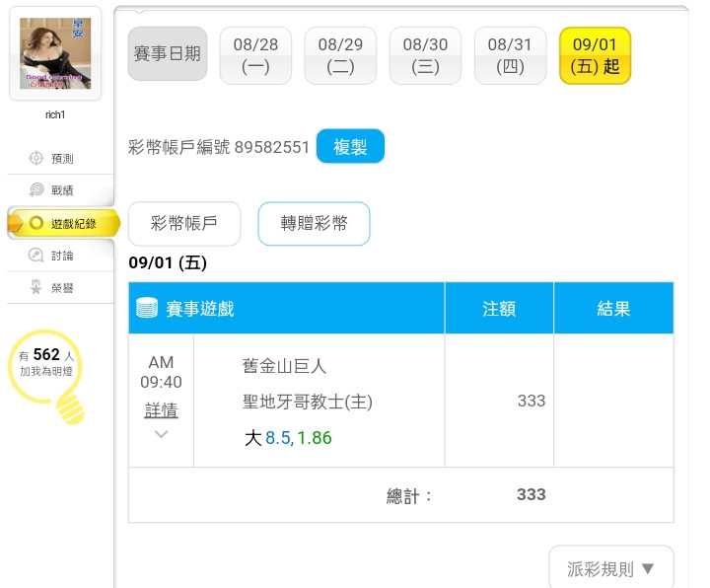This screenshot has width=710, height=588.
Task: Click the yellow lightbulb follower badge
Action: [46, 376]
